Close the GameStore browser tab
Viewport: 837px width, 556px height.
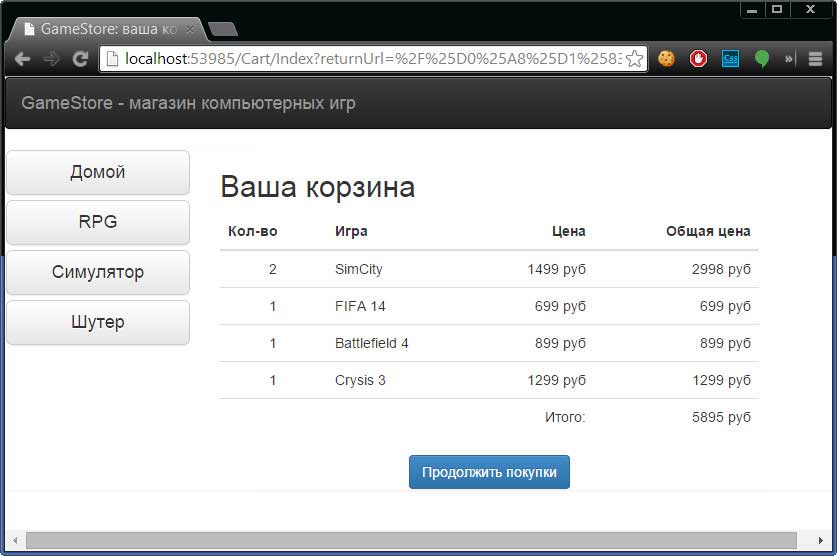pyautogui.click(x=190, y=29)
